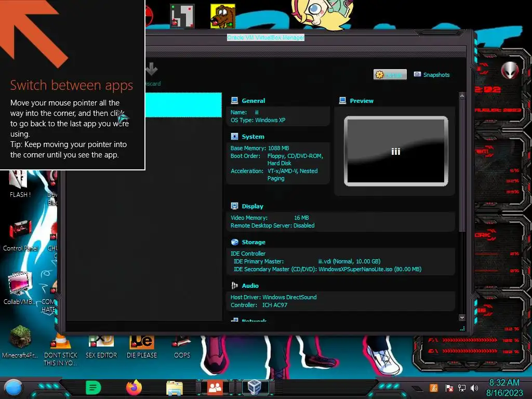
Task: Click the window resize grip corner
Action: 462,328
